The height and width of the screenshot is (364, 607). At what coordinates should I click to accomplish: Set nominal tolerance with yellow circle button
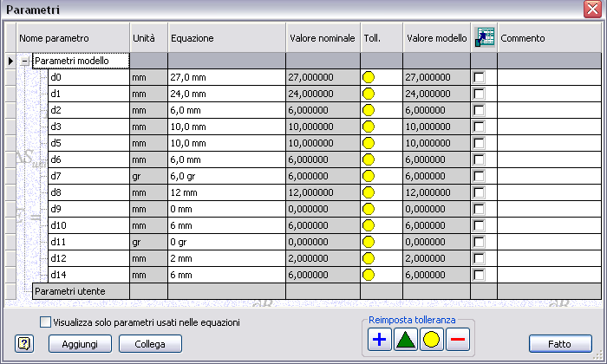(431, 339)
